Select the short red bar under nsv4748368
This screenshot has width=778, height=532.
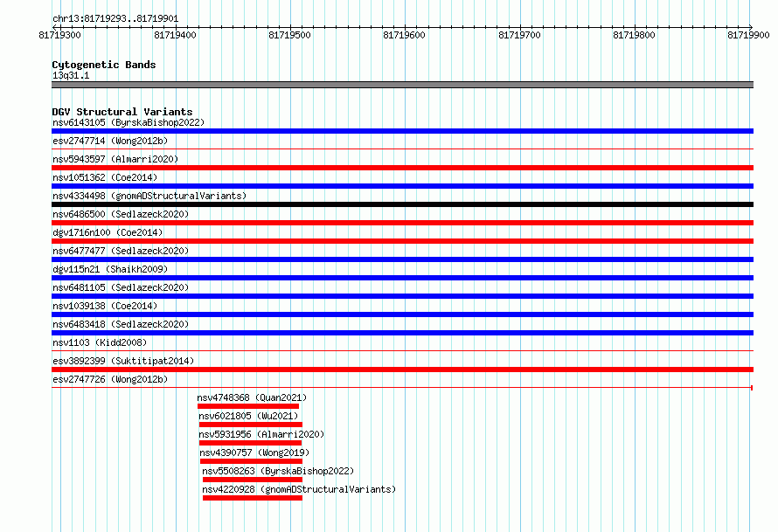pos(248,406)
